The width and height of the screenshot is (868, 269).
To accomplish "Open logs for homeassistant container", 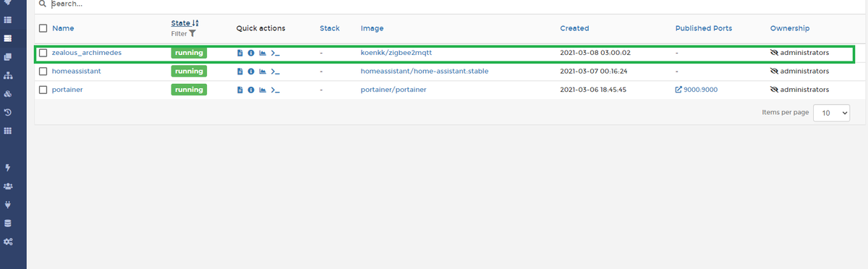I will [x=240, y=72].
